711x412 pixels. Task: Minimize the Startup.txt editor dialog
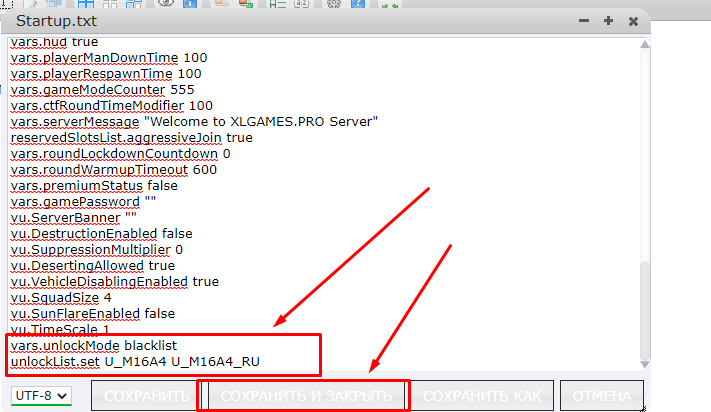584,21
